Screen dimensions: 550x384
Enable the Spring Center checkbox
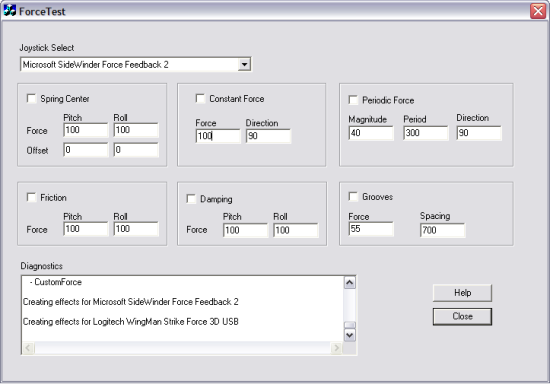pyautogui.click(x=31, y=99)
